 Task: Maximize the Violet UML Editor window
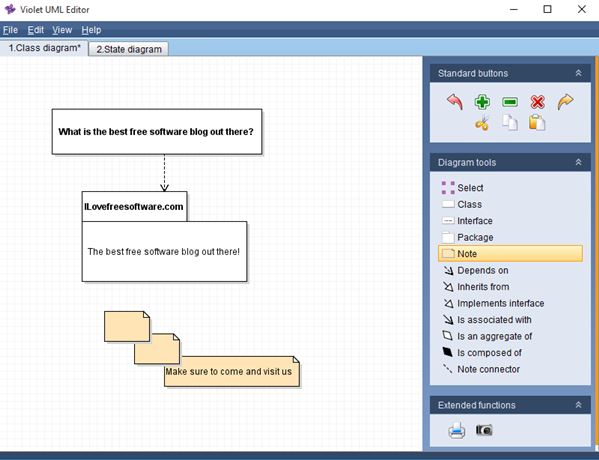(x=547, y=9)
